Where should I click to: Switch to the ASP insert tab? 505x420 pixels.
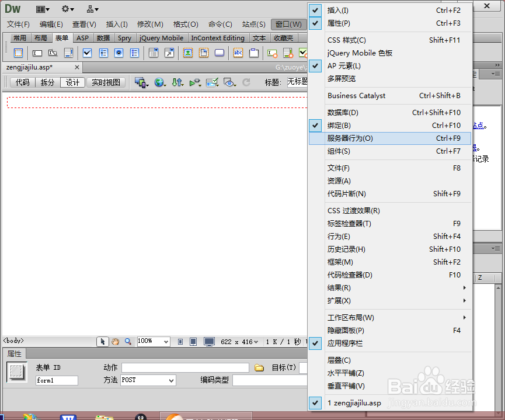82,38
